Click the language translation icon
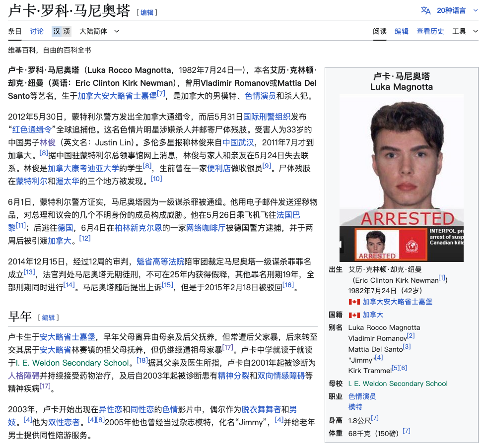The width and height of the screenshot is (484, 448). pos(425,10)
